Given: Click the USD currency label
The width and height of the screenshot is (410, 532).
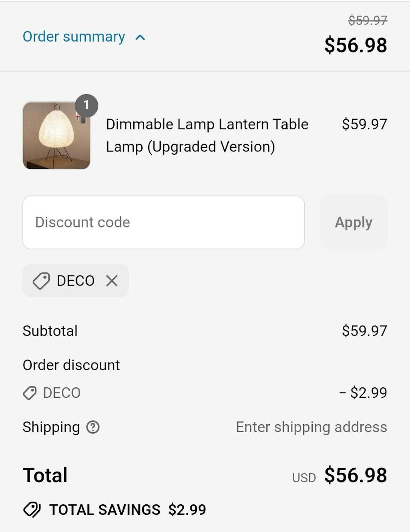Looking at the screenshot, I should tap(304, 478).
